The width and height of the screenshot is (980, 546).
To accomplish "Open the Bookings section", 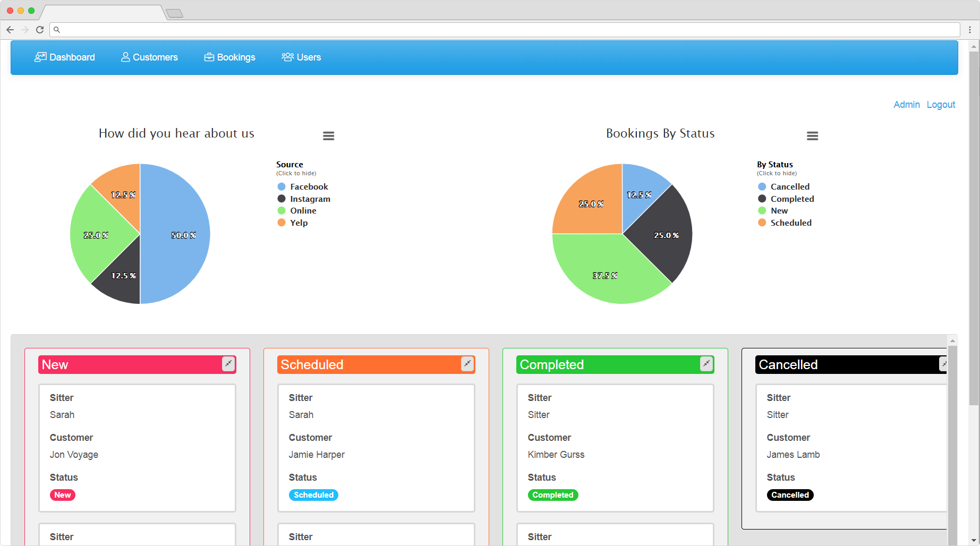I will pyautogui.click(x=230, y=57).
